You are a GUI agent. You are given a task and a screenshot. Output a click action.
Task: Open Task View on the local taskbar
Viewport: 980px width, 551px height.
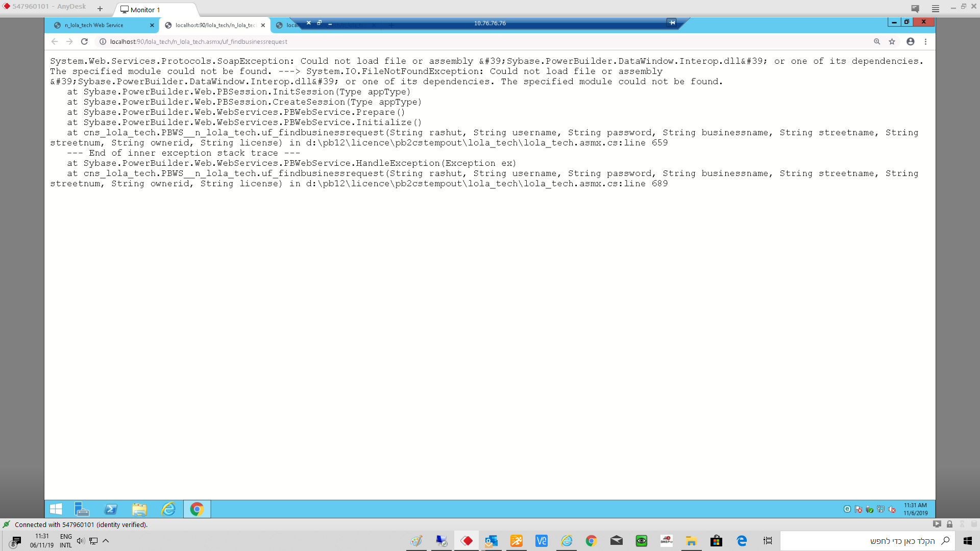click(768, 541)
